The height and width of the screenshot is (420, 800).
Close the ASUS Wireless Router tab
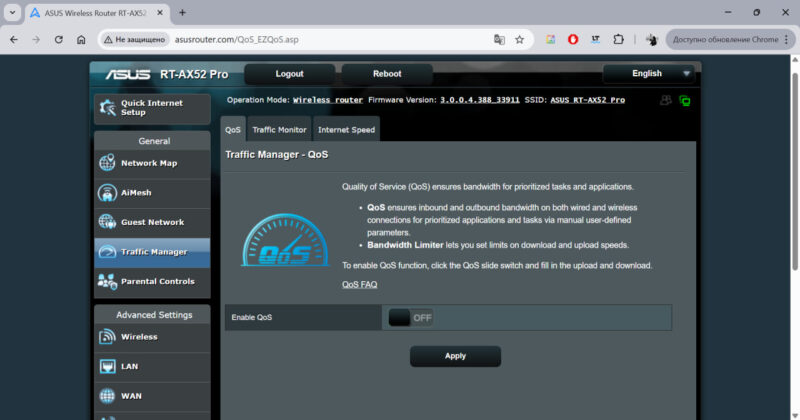160,13
